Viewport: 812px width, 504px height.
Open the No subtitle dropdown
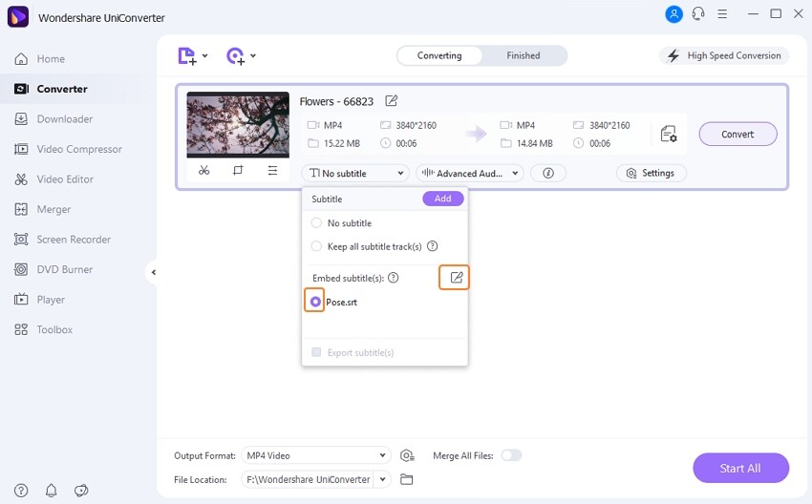[355, 173]
